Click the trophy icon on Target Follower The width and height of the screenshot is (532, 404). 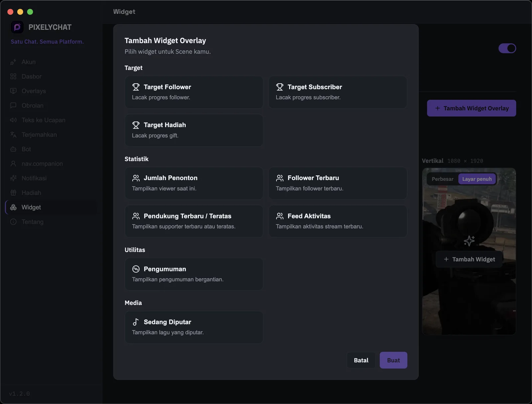136,87
